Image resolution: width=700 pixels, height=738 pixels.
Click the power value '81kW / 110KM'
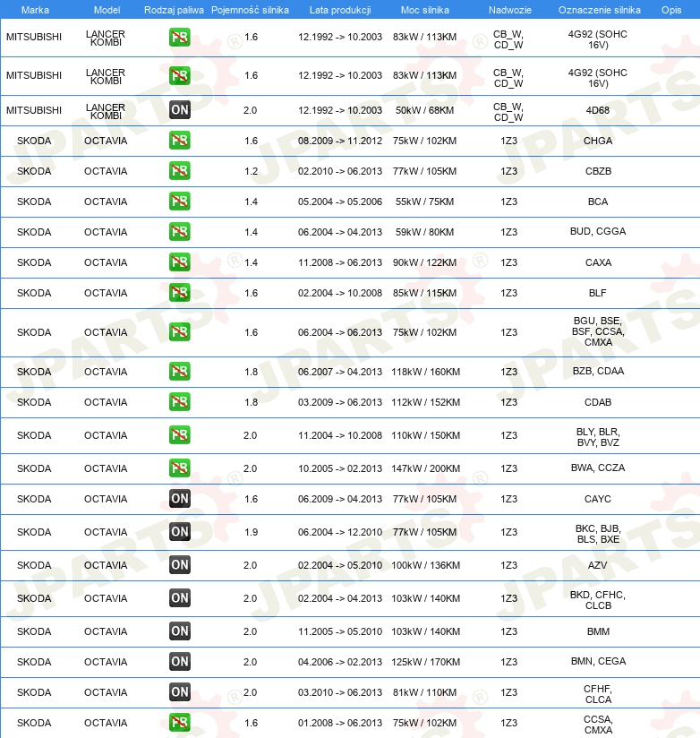click(x=425, y=692)
